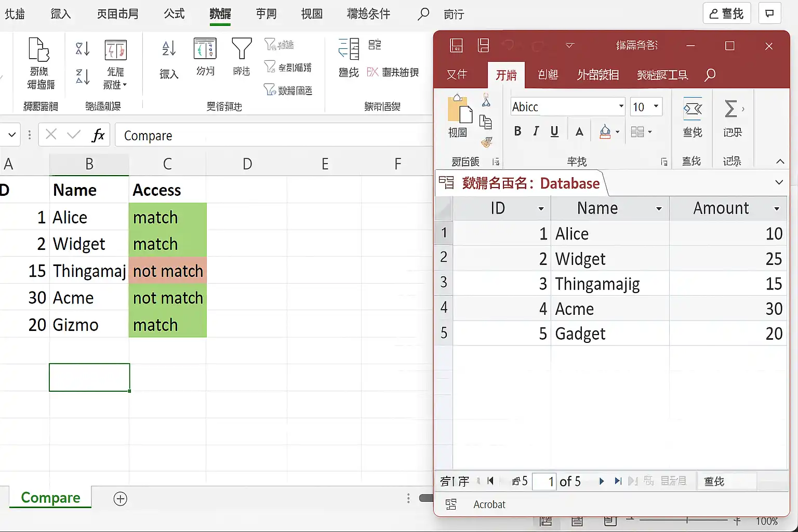Open the font name dropdown

(x=621, y=107)
